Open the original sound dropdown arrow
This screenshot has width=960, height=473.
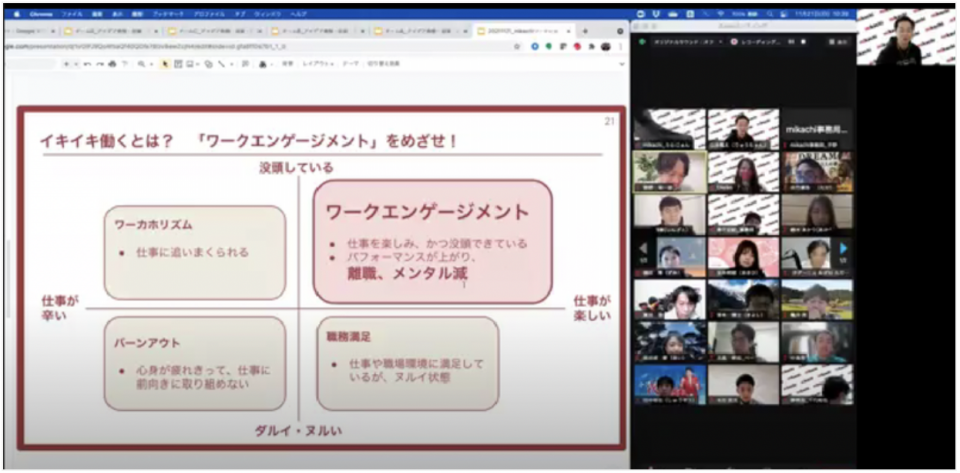click(720, 42)
